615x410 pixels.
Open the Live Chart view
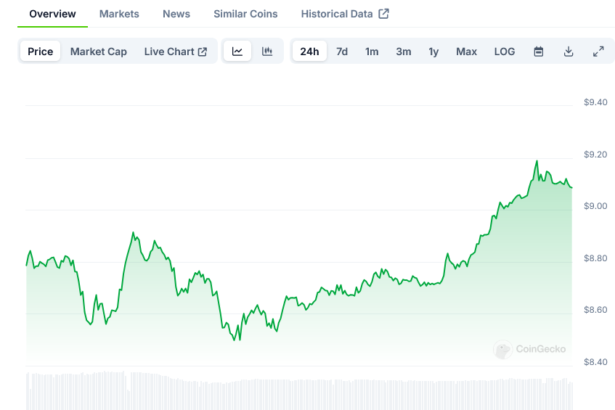point(175,52)
